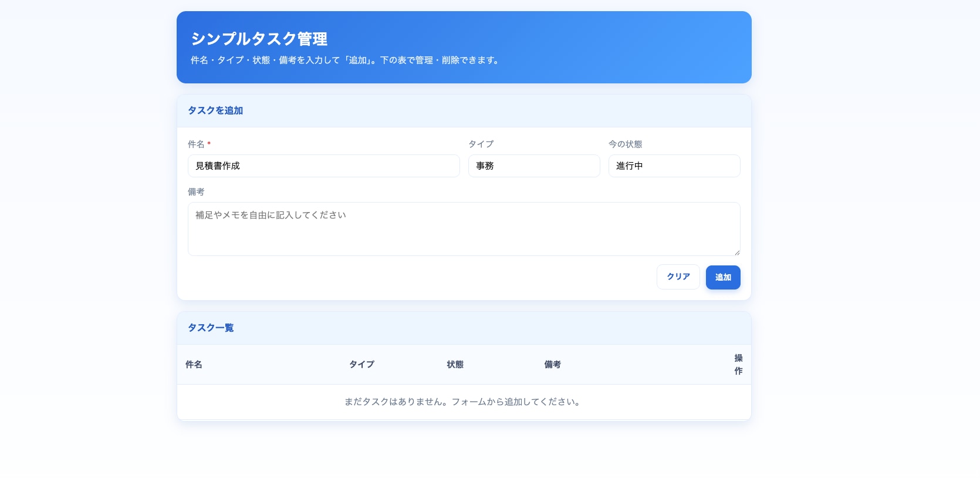Click the 件名 label with red asterisk
This screenshot has width=980, height=478.
coord(198,144)
